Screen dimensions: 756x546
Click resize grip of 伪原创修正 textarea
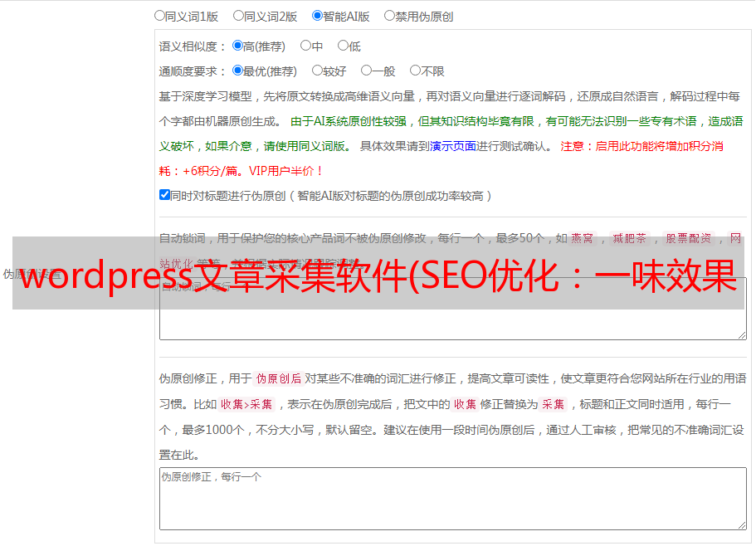click(742, 525)
